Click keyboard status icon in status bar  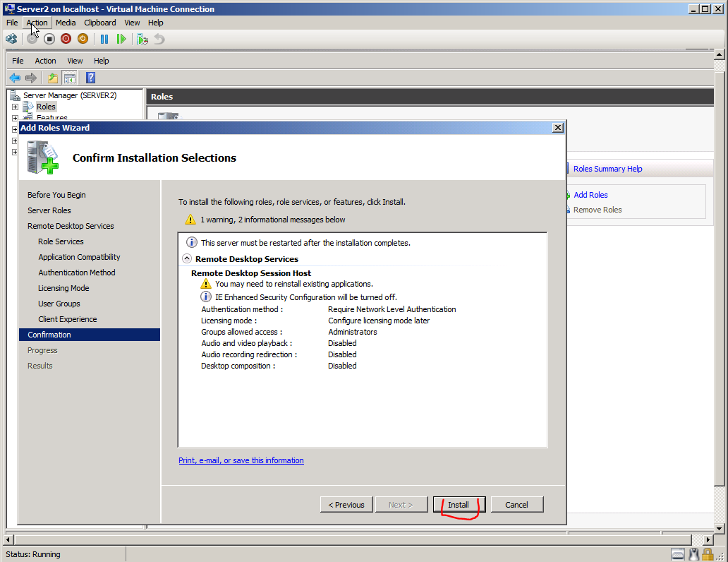click(x=678, y=554)
